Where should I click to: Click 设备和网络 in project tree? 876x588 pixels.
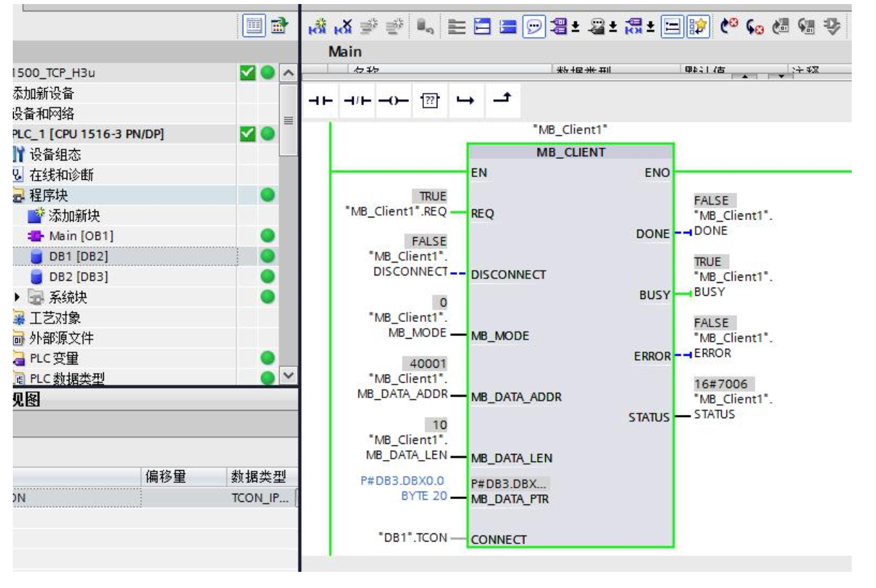click(x=44, y=114)
